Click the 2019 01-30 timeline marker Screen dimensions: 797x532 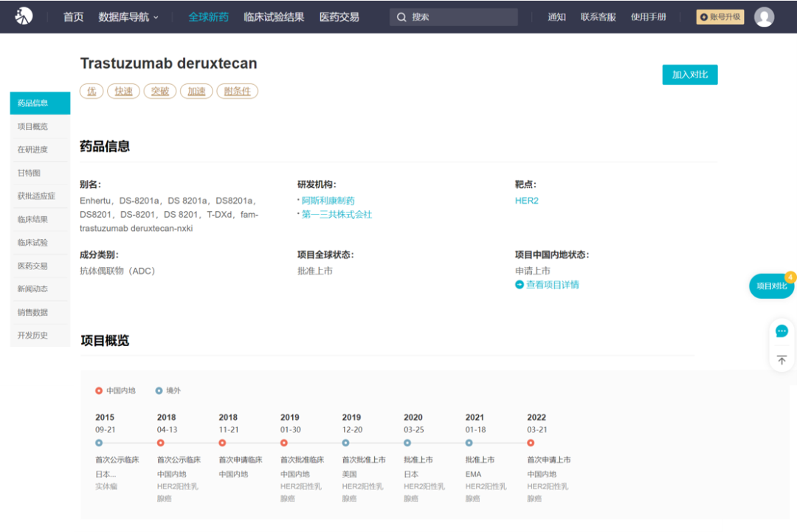[283, 443]
